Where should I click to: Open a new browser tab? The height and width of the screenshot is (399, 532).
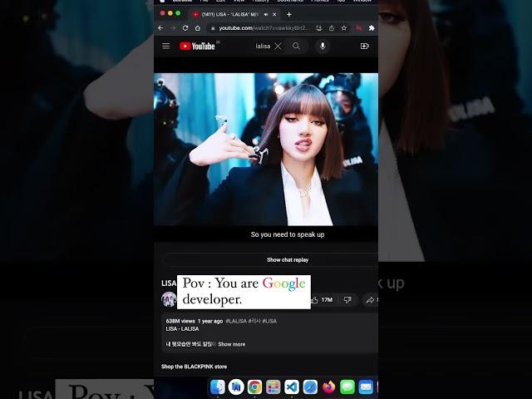(288, 14)
